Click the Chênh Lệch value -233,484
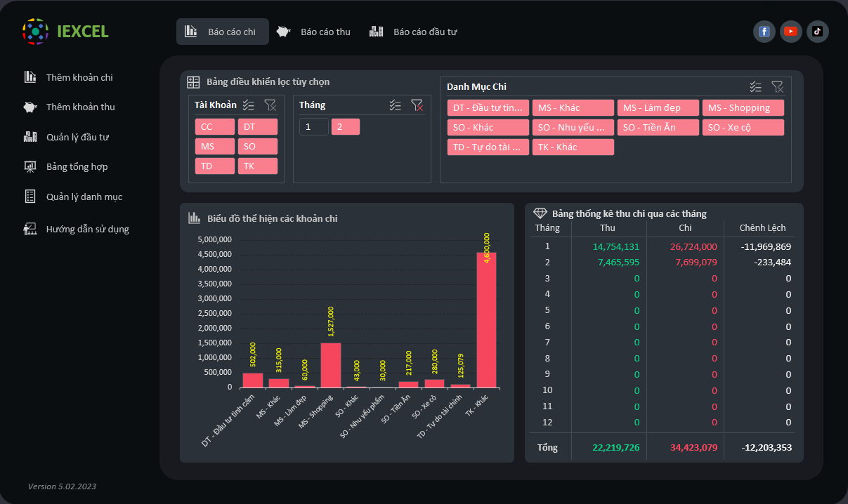The width and height of the screenshot is (848, 504). point(771,263)
